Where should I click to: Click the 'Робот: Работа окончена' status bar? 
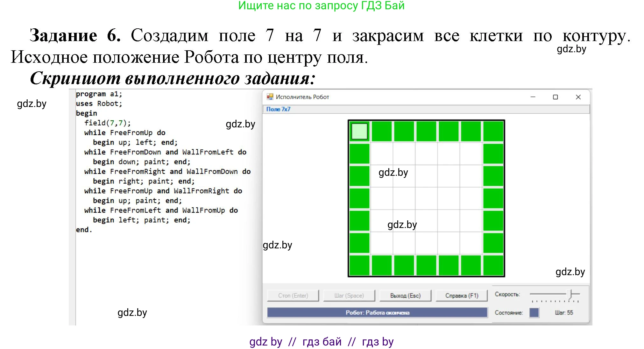377,313
